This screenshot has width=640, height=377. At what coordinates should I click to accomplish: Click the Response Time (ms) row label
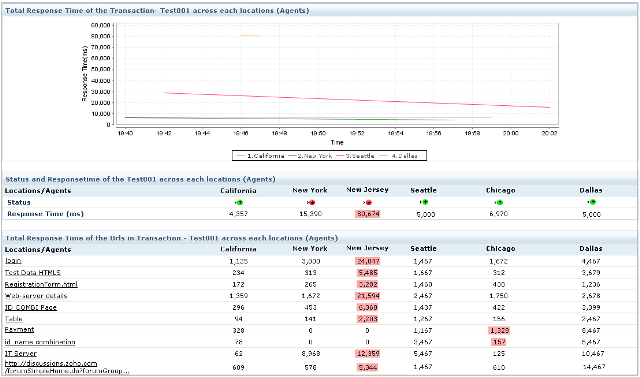click(x=45, y=214)
